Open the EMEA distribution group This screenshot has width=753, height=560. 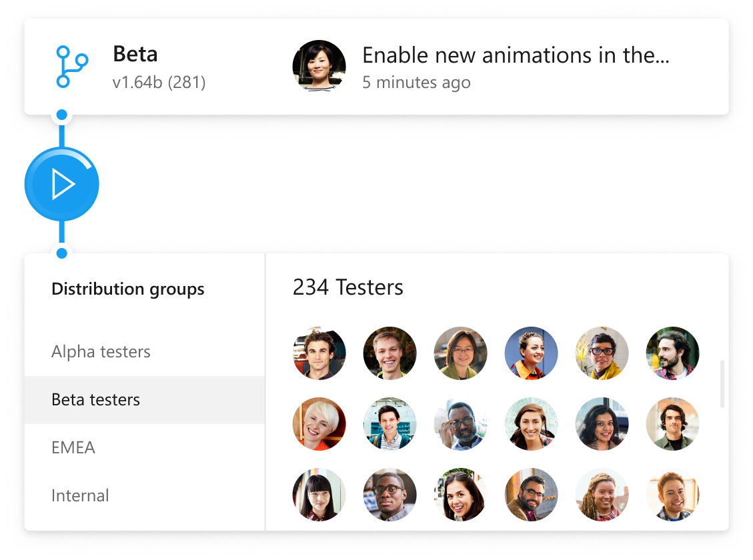click(73, 447)
